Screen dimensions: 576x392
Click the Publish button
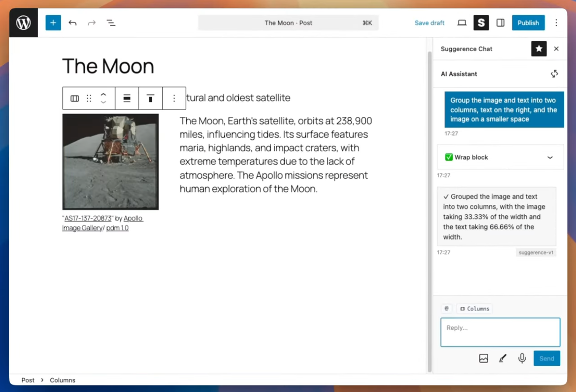point(528,23)
